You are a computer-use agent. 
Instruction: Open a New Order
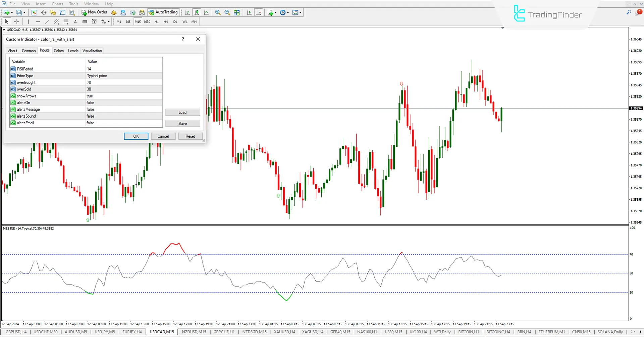[x=94, y=12]
